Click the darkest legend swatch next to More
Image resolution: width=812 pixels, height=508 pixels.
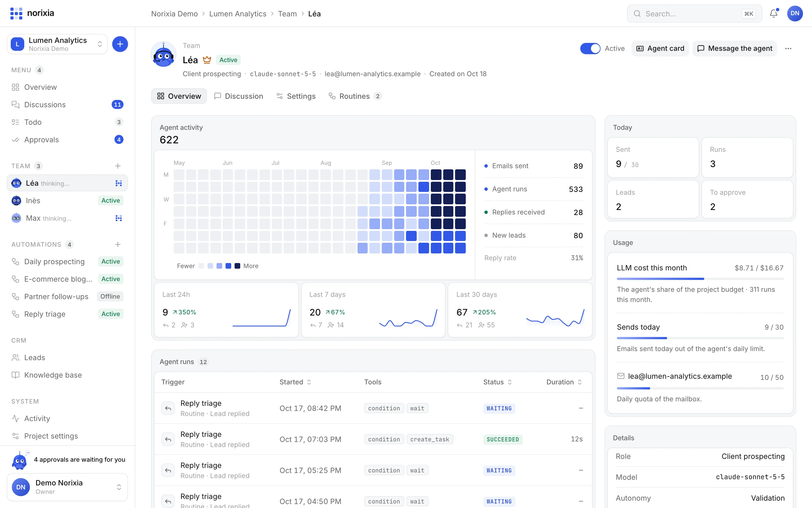(x=237, y=266)
